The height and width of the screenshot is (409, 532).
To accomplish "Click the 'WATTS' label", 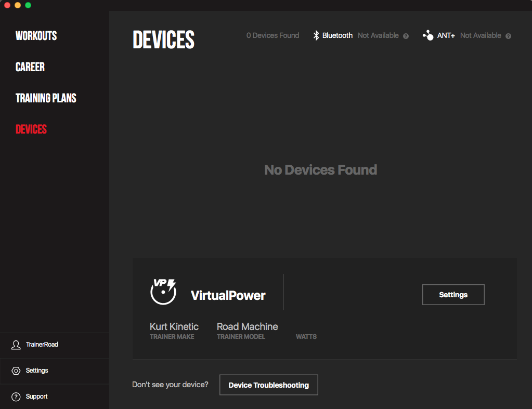I will coord(306,337).
